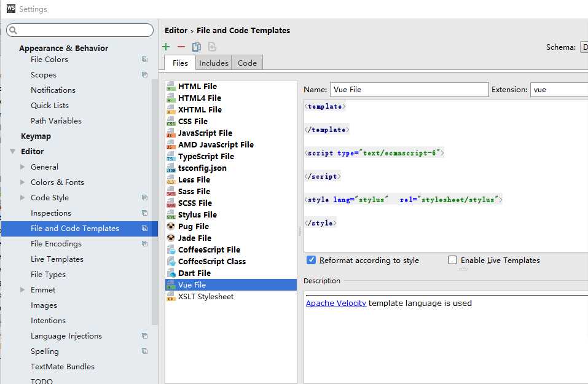Screen dimensions: 588x384
Task: Open Intentions settings page
Action: pos(48,321)
